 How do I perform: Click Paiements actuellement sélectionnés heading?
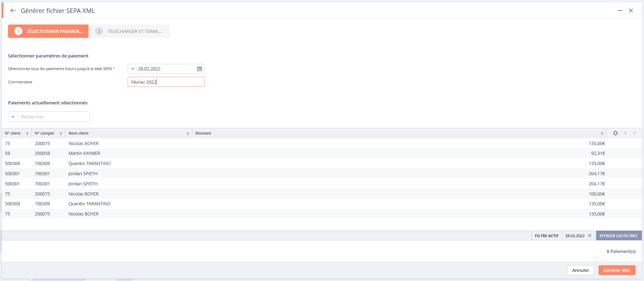pyautogui.click(x=48, y=103)
